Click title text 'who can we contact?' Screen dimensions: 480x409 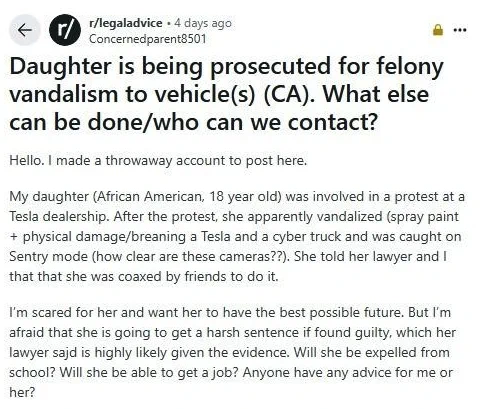click(265, 123)
